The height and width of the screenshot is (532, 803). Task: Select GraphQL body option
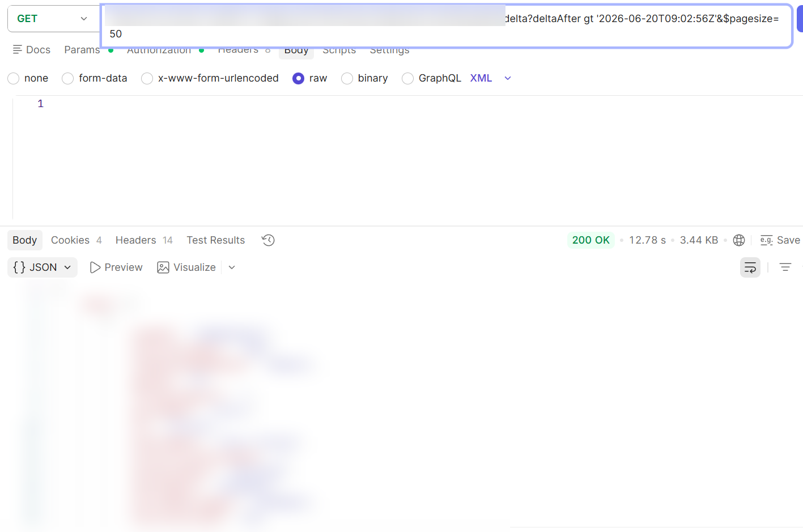coord(407,78)
